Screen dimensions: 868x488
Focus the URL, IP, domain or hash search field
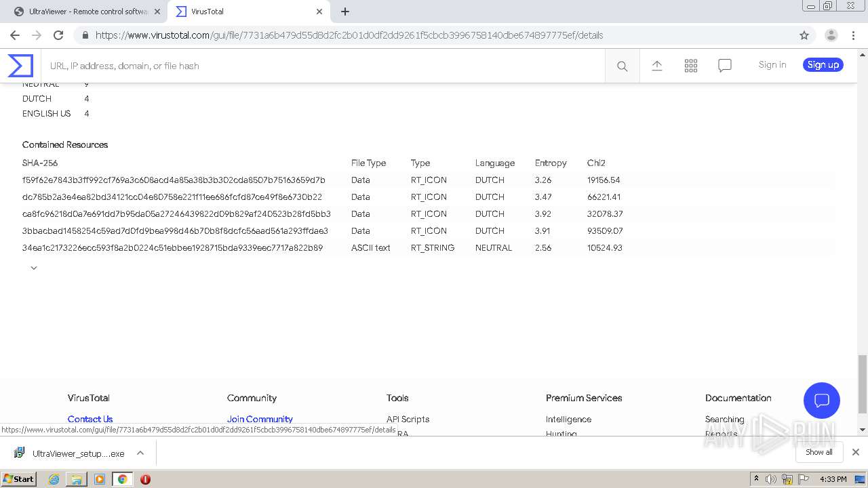pos(323,66)
